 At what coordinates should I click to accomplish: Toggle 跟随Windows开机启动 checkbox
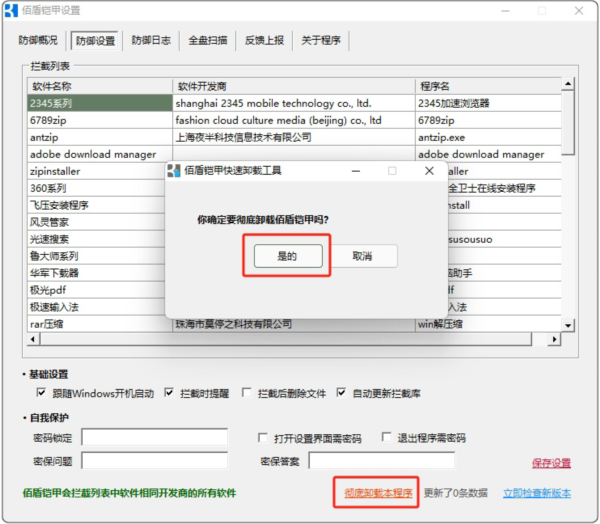pyautogui.click(x=42, y=393)
